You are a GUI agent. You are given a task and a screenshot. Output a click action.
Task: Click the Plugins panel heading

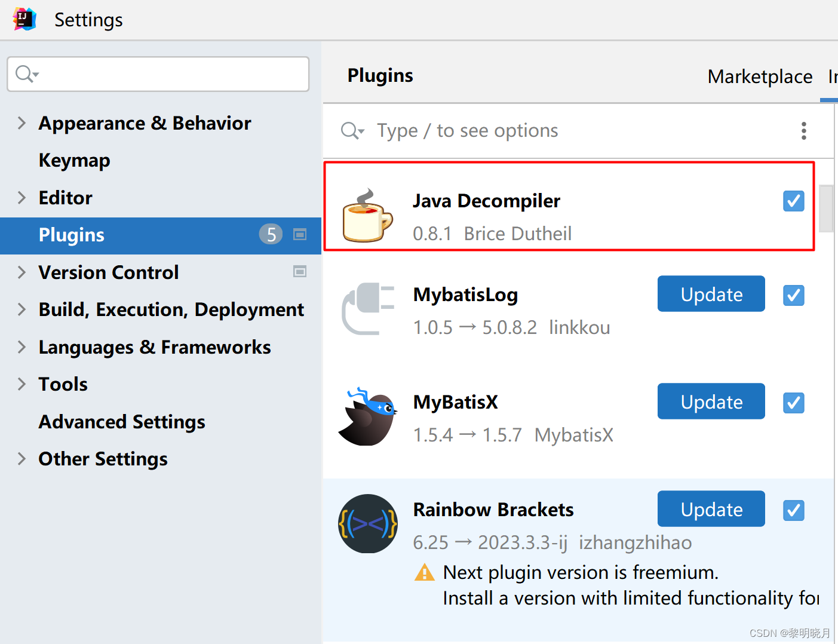pyautogui.click(x=380, y=75)
